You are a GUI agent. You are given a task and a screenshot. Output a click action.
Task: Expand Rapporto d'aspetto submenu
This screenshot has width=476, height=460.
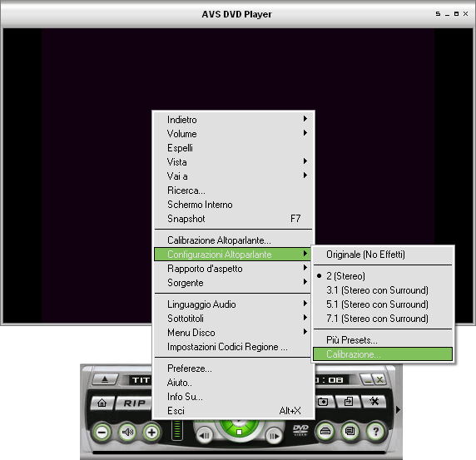233,269
